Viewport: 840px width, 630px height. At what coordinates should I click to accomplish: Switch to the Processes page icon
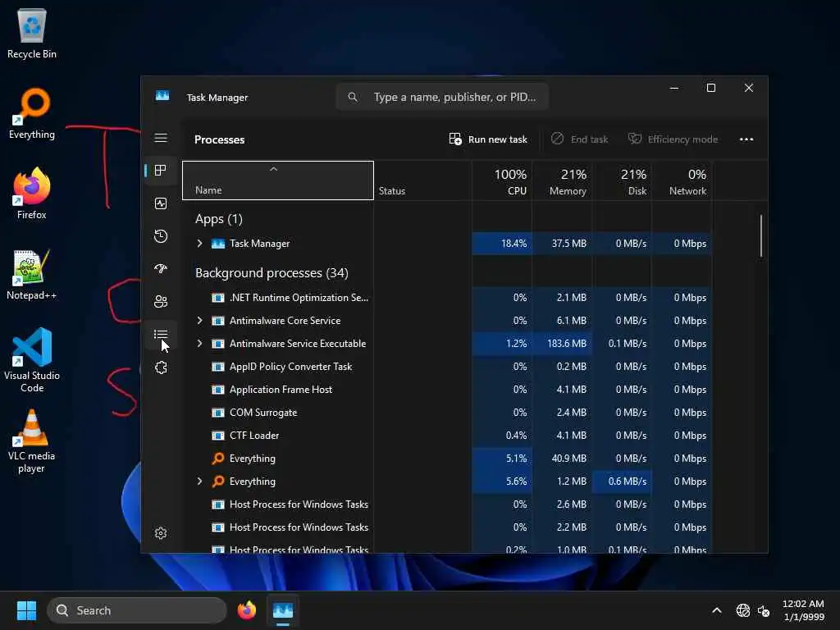tap(161, 171)
